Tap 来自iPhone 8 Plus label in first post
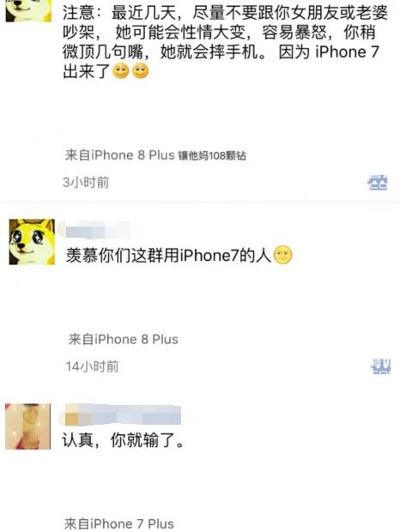Viewport: 406px width, 532px height. pos(119,155)
